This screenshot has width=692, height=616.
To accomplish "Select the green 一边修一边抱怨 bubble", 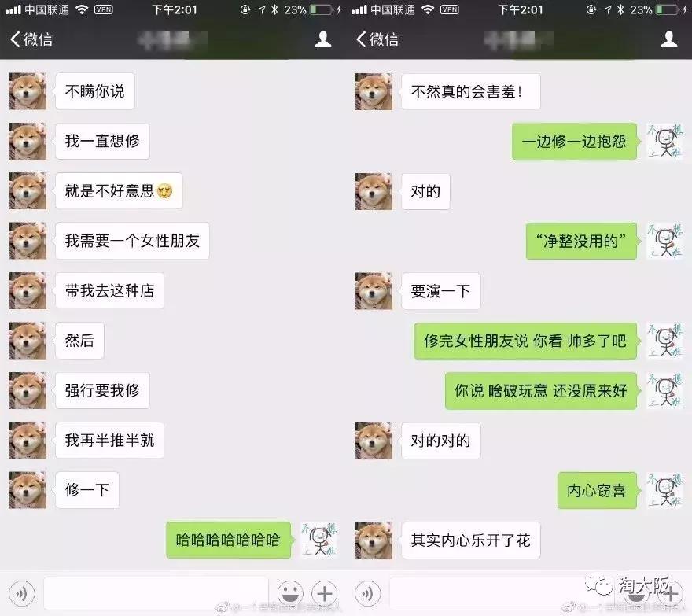I will 574,142.
